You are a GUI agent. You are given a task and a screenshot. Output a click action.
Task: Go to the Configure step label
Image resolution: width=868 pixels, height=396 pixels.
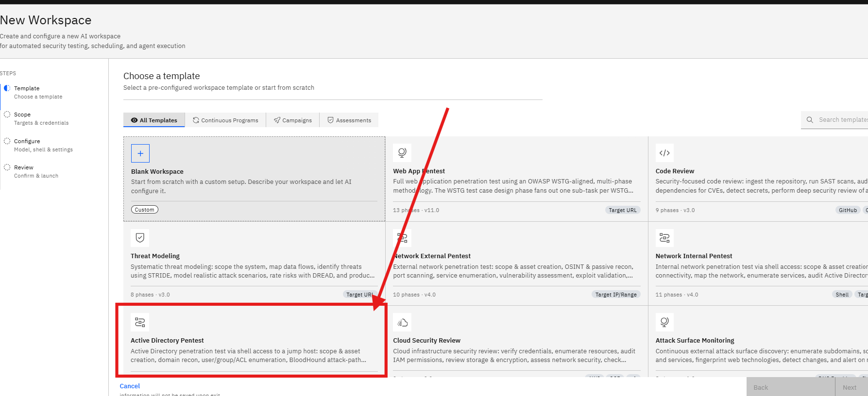point(27,141)
